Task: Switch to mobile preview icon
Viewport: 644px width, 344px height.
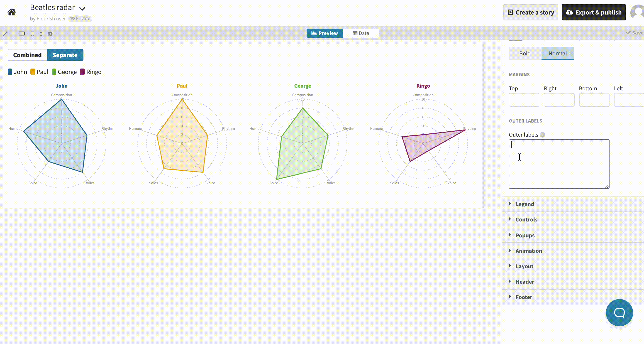Action: tap(41, 34)
